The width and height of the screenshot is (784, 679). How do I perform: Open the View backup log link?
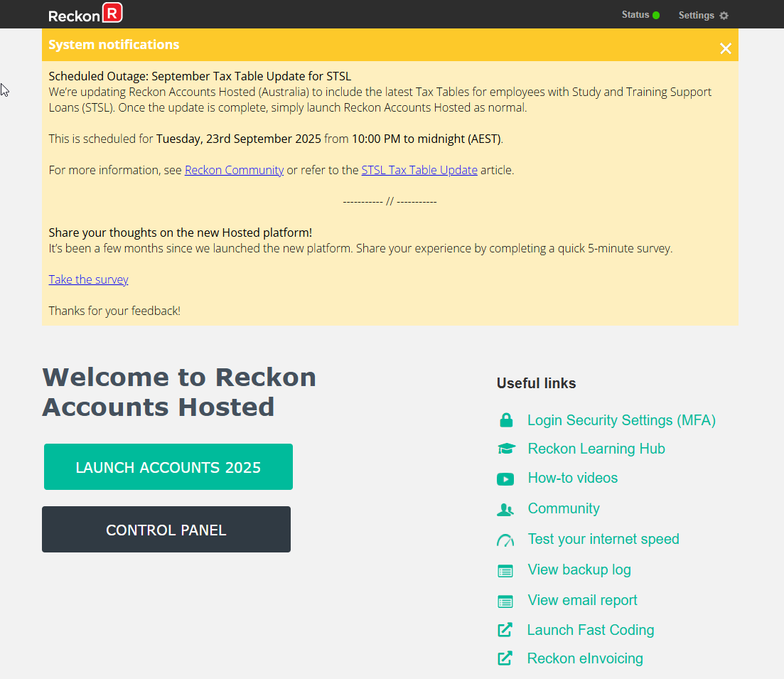(579, 570)
